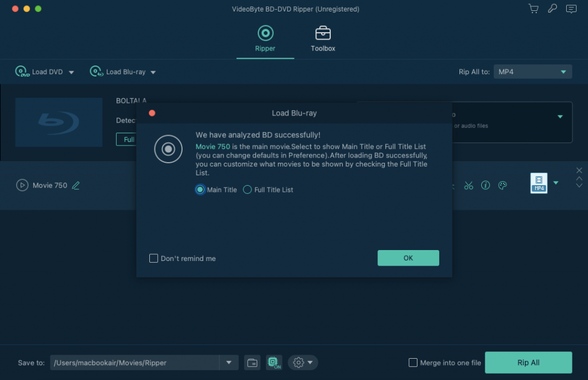Click the Rip All button

[528, 363]
